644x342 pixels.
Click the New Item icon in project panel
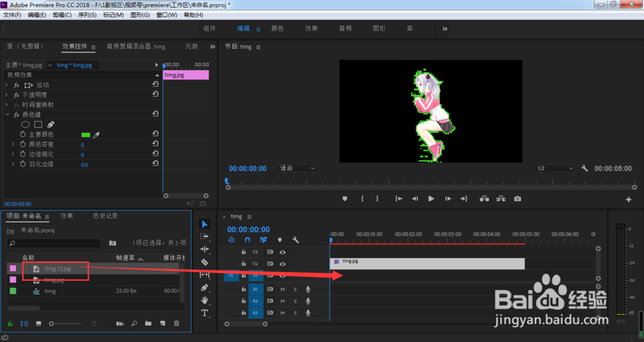[163, 323]
